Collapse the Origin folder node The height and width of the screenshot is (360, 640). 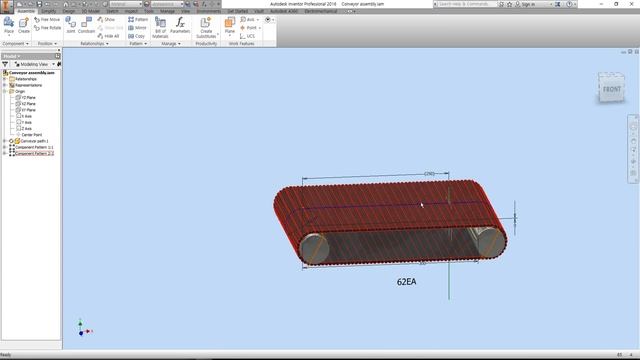click(5, 91)
